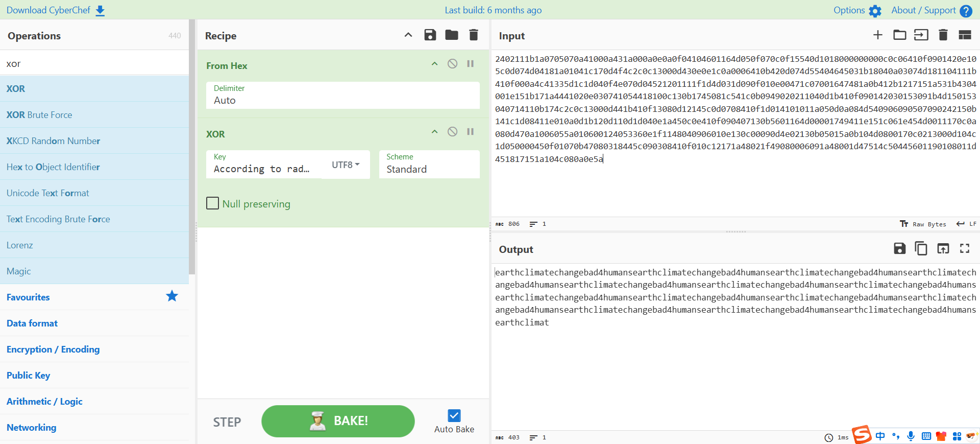Add a new input tab

tap(878, 35)
